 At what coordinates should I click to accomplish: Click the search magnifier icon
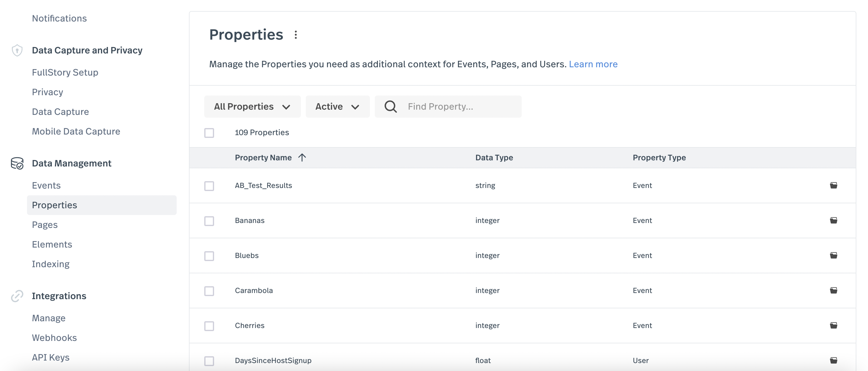tap(390, 107)
